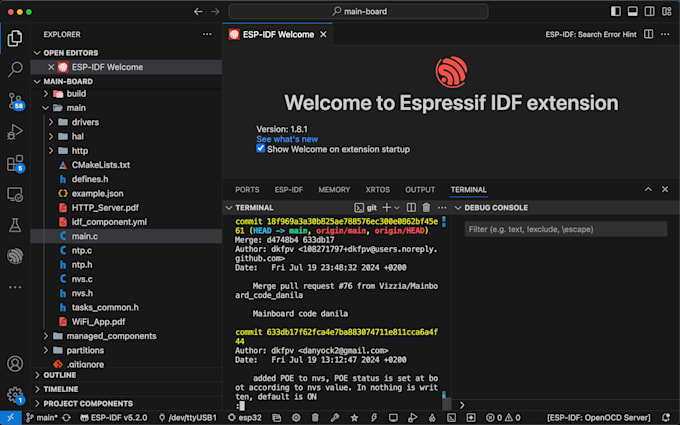Image resolution: width=680 pixels, height=425 pixels.
Task: Open Customize Layout button in title bar
Action: (667, 11)
